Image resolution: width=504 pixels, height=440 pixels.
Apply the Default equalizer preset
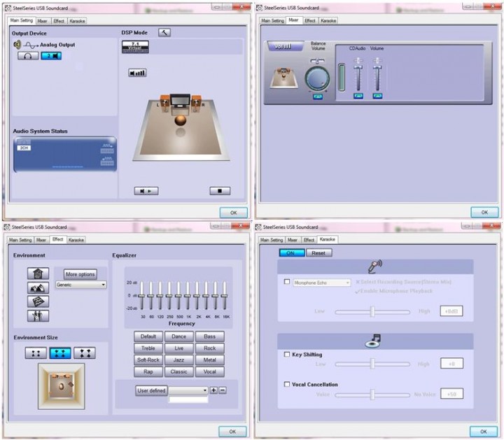pos(148,336)
